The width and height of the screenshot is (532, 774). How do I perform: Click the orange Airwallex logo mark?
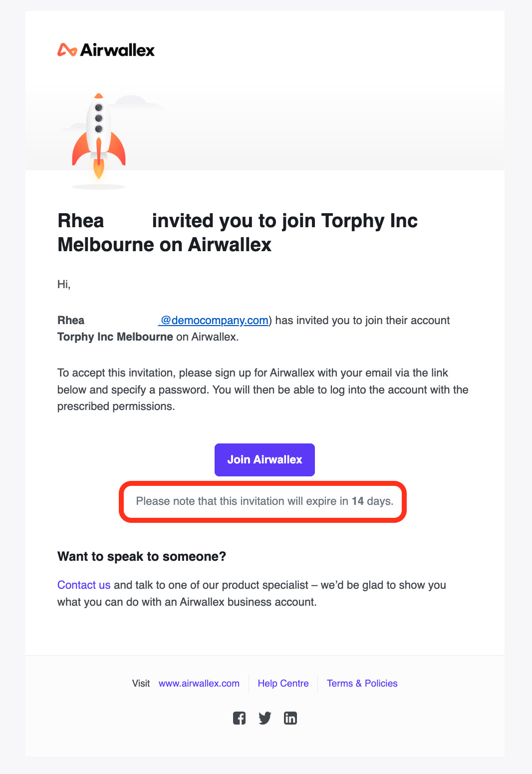click(x=67, y=50)
